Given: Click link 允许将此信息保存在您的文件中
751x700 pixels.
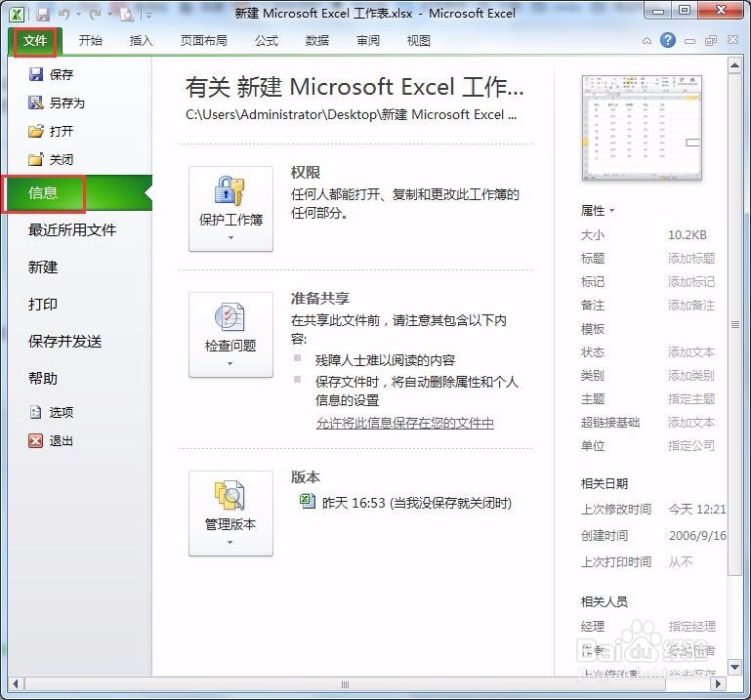Looking at the screenshot, I should (x=404, y=423).
